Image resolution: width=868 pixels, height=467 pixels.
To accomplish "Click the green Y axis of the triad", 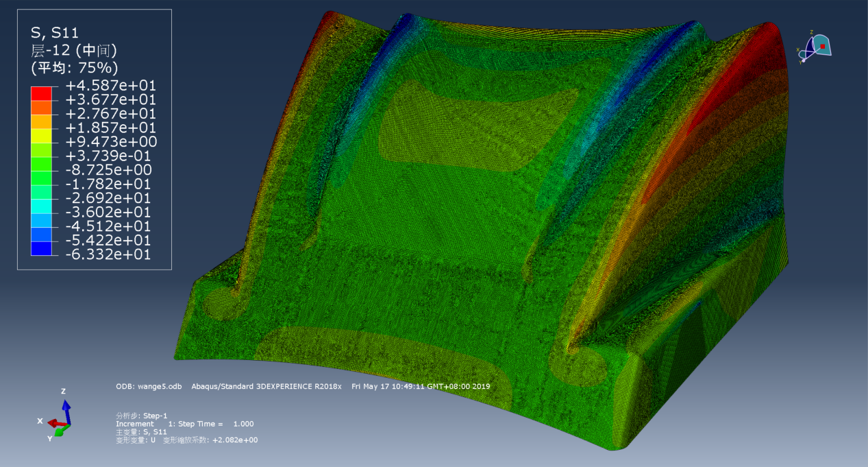I will (x=60, y=431).
